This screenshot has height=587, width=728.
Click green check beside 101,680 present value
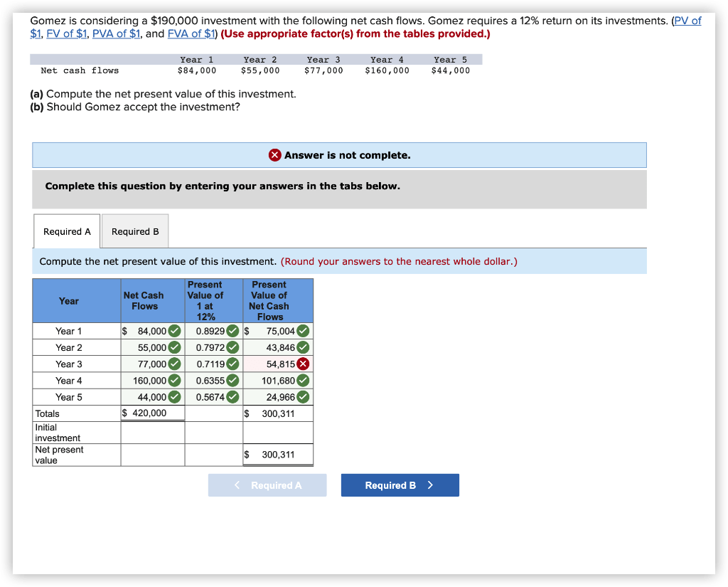(303, 381)
